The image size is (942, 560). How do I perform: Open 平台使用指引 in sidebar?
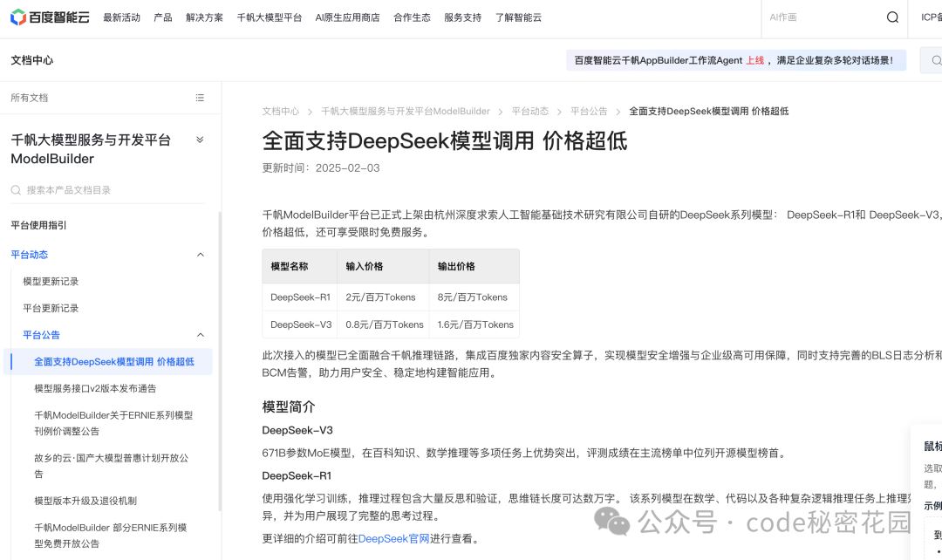click(38, 225)
